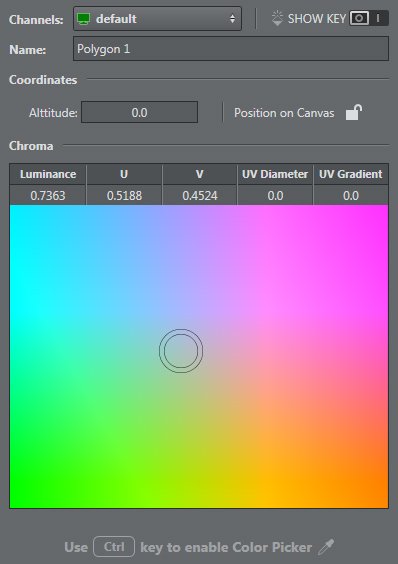Toggle the Position on Canvas padlock
398x564 pixels.
pos(354,112)
